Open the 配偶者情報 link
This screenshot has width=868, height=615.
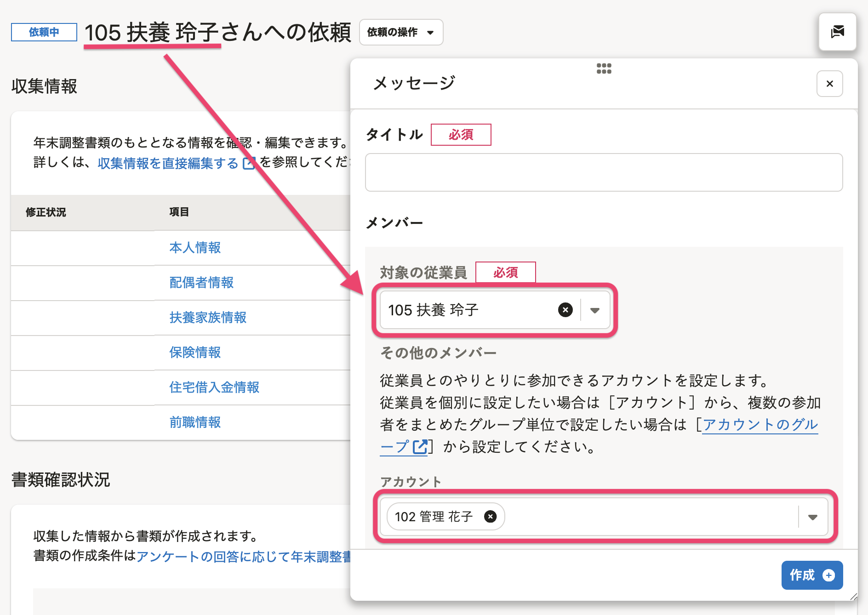tap(201, 283)
